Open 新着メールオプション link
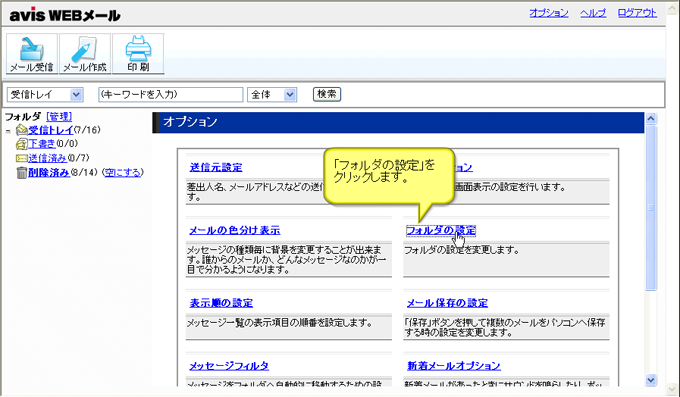This screenshot has width=680, height=397. click(x=454, y=366)
